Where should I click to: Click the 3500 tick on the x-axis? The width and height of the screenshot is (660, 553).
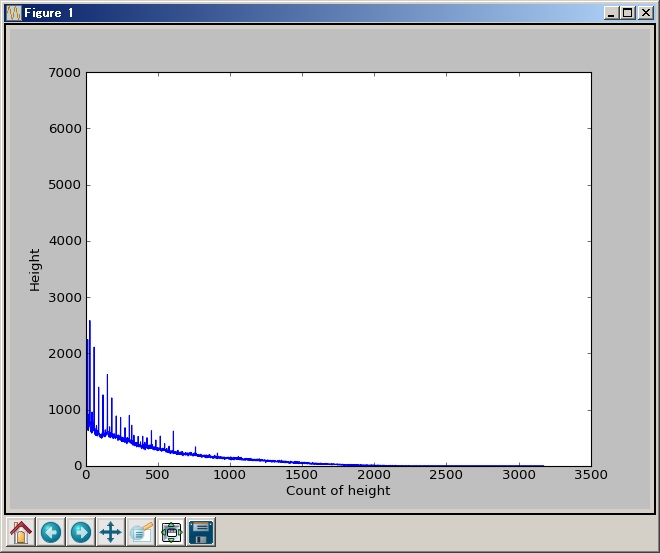point(591,477)
